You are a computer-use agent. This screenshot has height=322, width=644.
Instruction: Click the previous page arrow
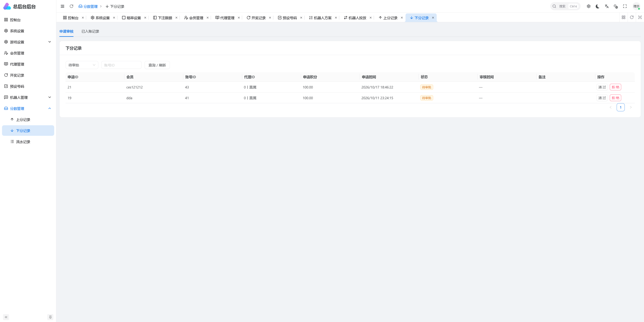611,108
